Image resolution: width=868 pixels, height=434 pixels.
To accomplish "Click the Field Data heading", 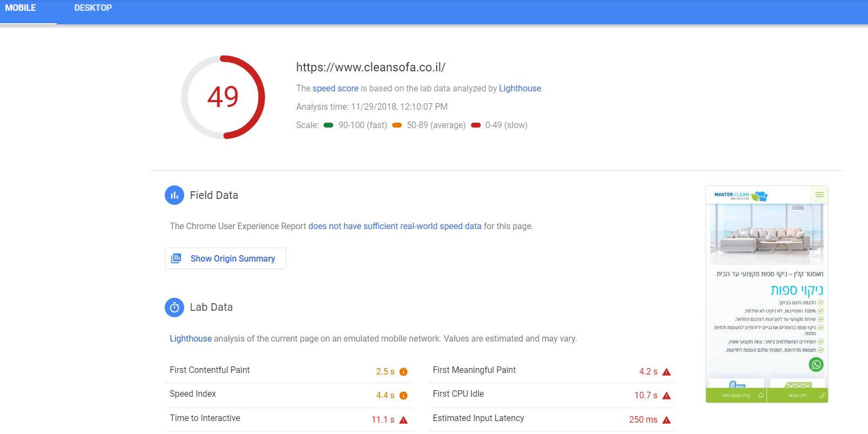I will tap(214, 195).
